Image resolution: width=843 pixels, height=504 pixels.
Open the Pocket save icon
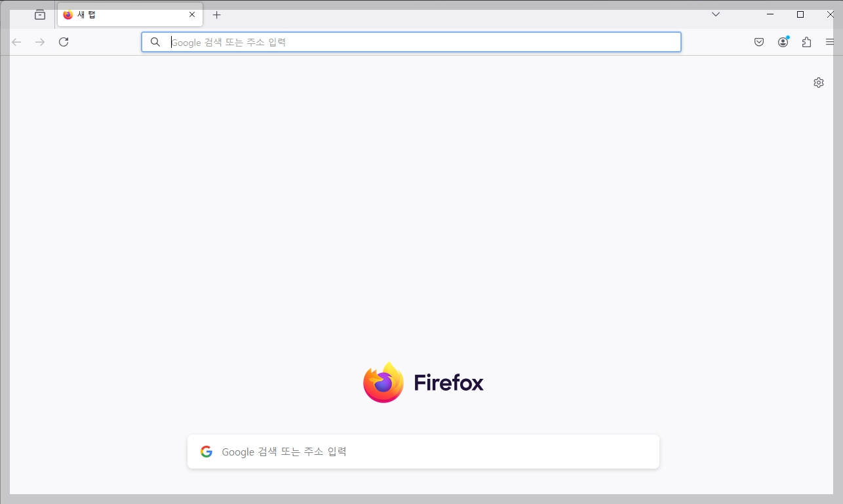pyautogui.click(x=759, y=42)
